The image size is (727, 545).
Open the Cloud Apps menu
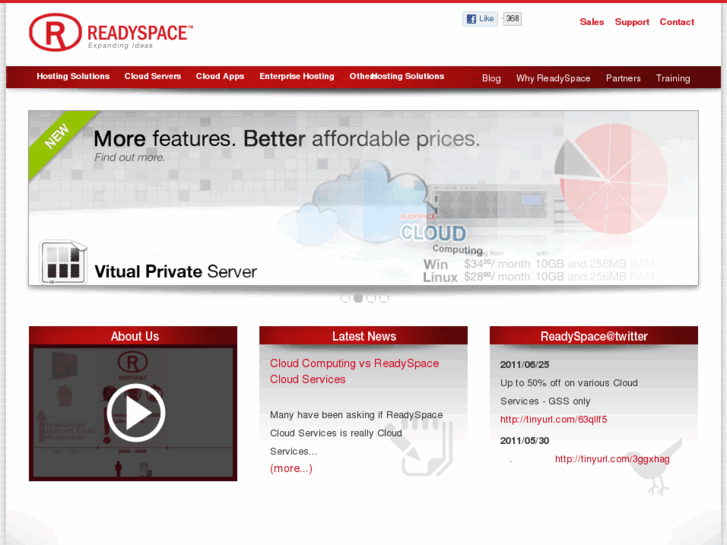pyautogui.click(x=220, y=76)
